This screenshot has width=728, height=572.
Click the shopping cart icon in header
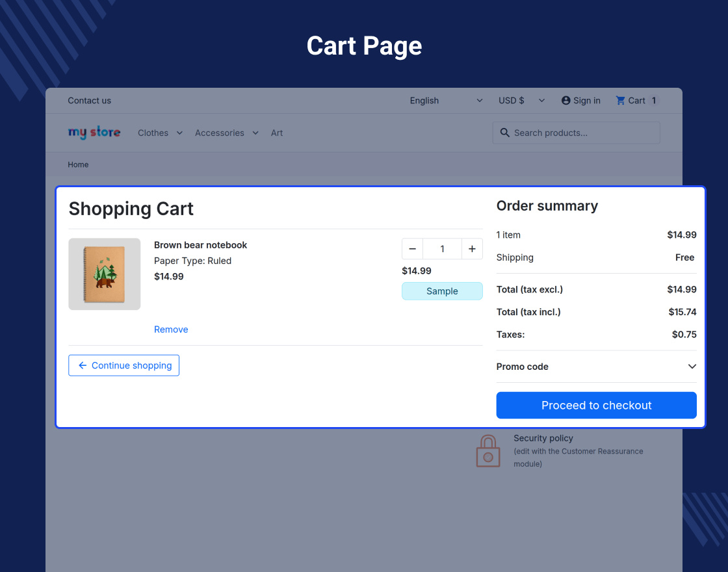point(620,100)
